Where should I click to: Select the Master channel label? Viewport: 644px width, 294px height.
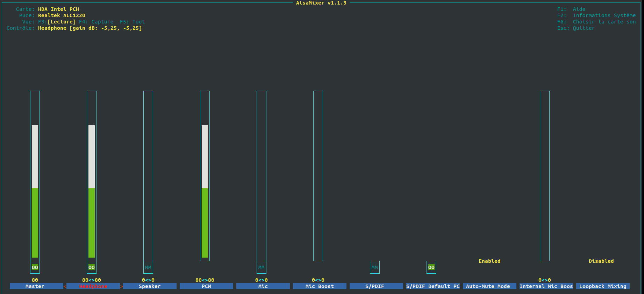point(36,286)
